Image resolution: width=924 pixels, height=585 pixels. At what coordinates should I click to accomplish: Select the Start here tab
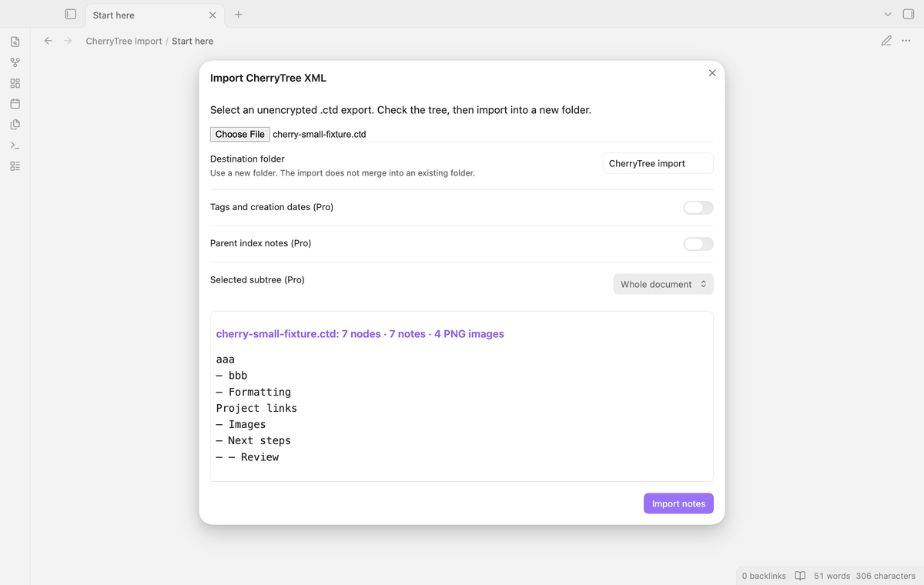pos(155,15)
